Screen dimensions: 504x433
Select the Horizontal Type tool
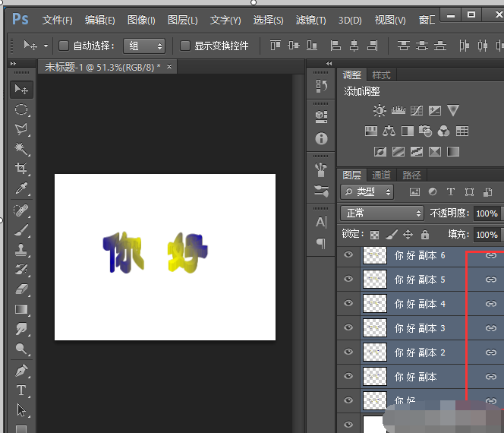21,390
